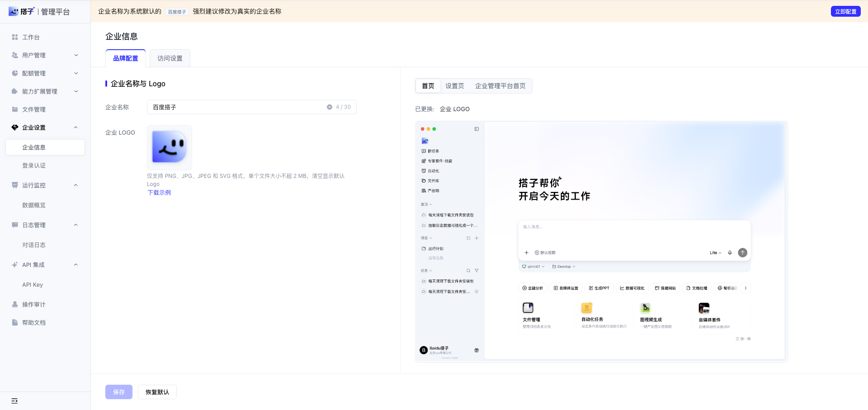Click the 下载示例 link
Image resolution: width=868 pixels, height=410 pixels.
(159, 192)
